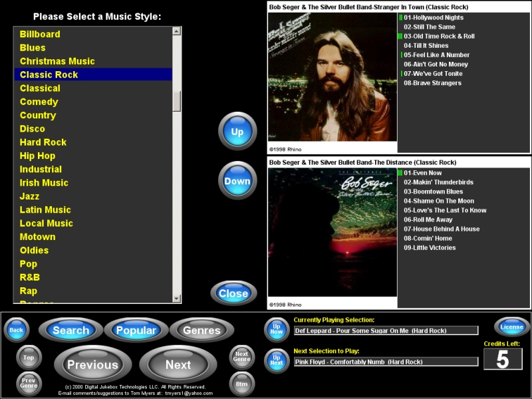Click the Top button to jump to list start
This screenshot has height=399, width=532.
(x=28, y=357)
